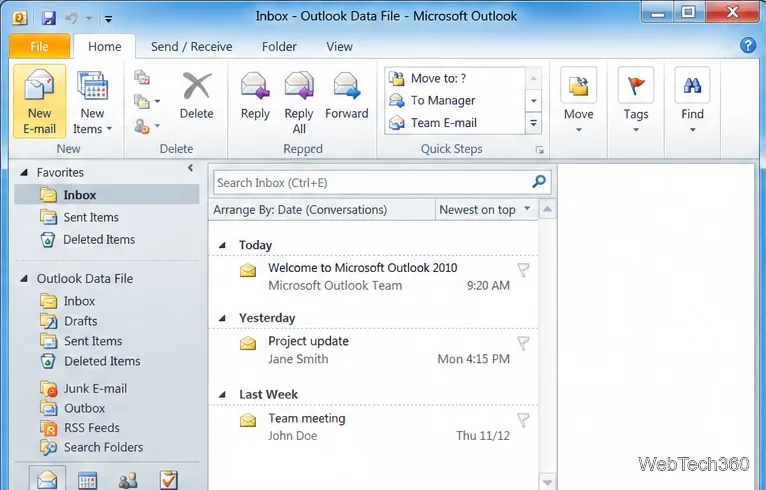Delete the selected message
Image resolution: width=766 pixels, height=490 pixels.
click(x=196, y=96)
